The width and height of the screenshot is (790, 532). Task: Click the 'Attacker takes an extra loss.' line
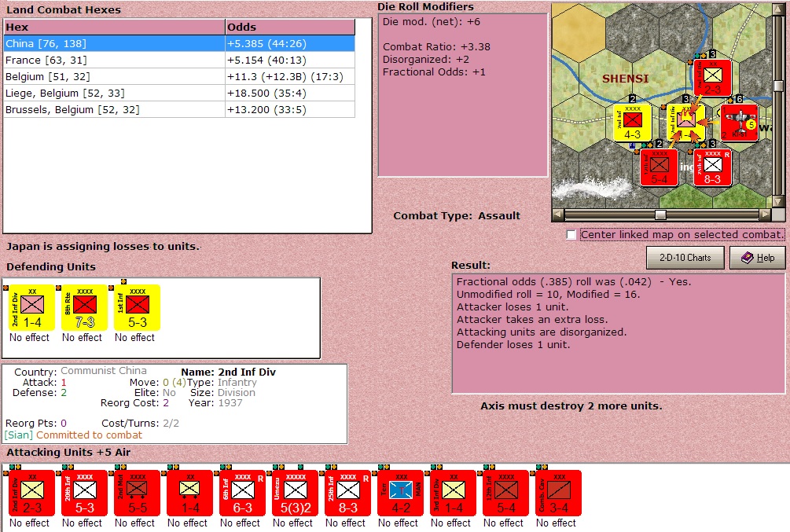(x=532, y=319)
